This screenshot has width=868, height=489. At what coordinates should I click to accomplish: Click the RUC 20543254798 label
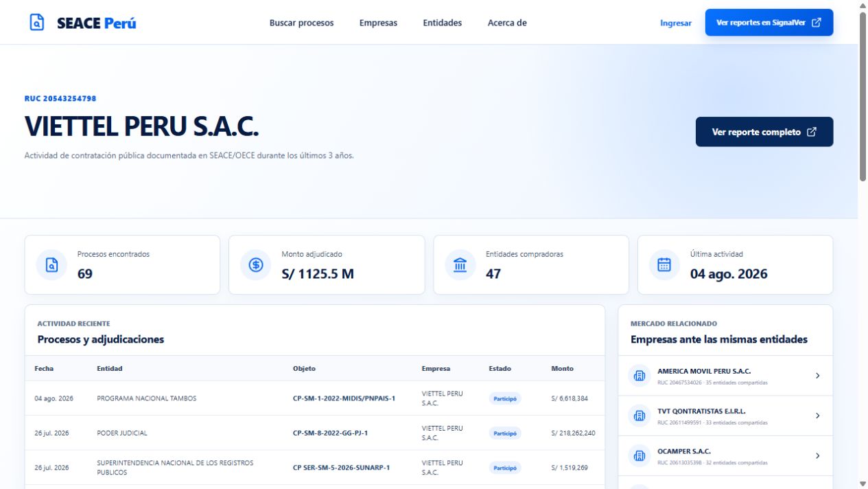pyautogui.click(x=60, y=99)
